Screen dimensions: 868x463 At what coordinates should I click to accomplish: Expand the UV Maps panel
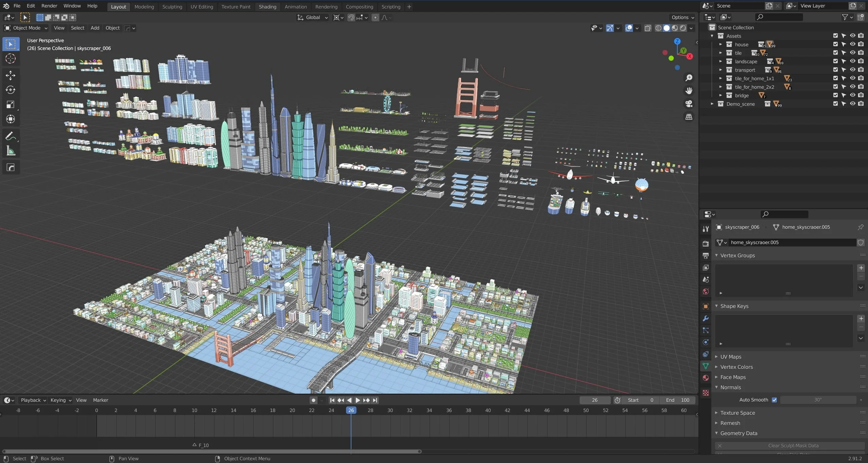(x=731, y=357)
